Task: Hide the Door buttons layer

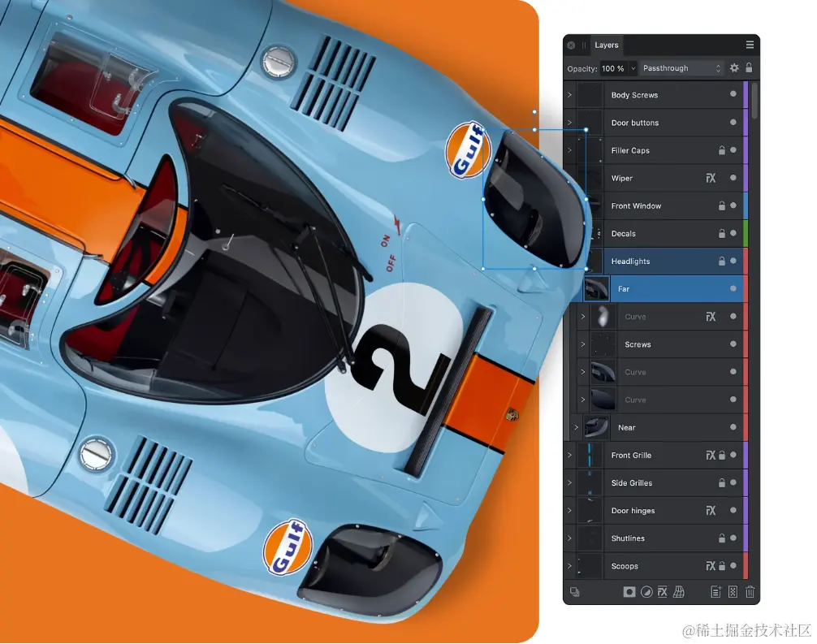Action: click(733, 122)
